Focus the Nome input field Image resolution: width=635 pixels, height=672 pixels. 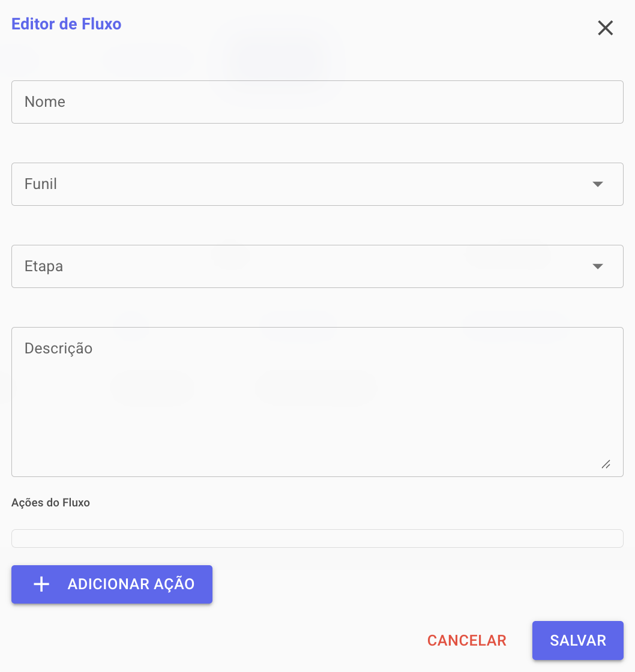pyautogui.click(x=317, y=102)
